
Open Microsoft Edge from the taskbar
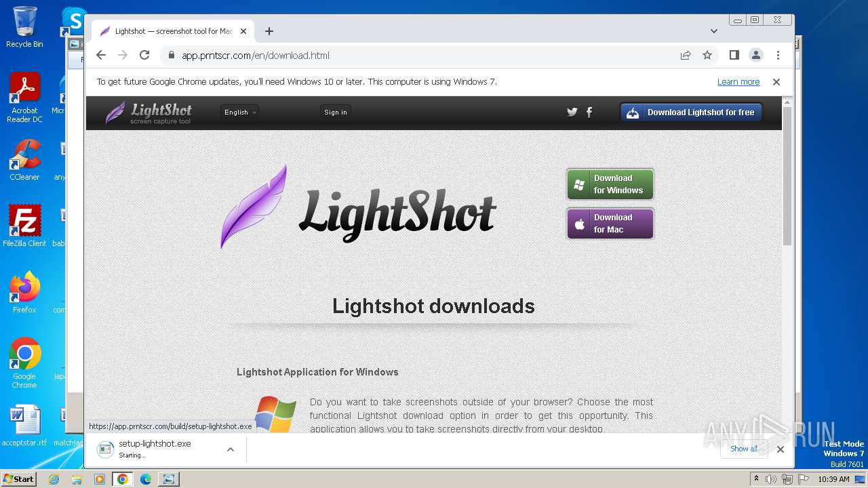tap(146, 479)
